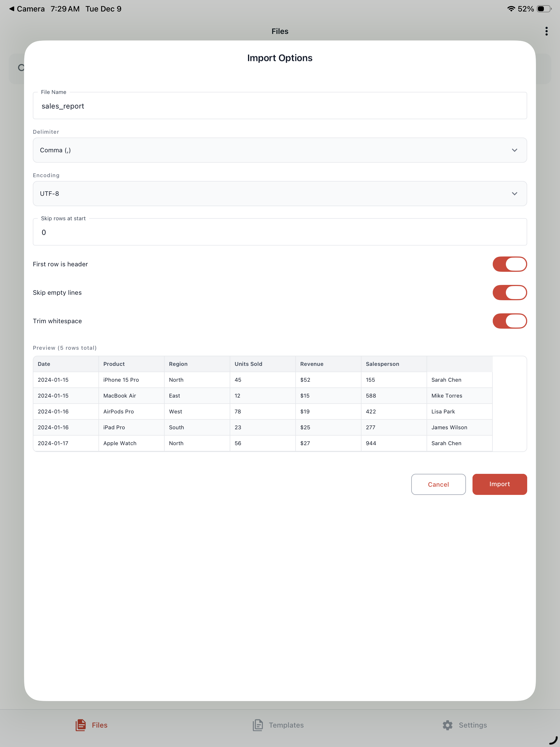
Task: Click the AirPods Pro cell
Action: coord(132,411)
